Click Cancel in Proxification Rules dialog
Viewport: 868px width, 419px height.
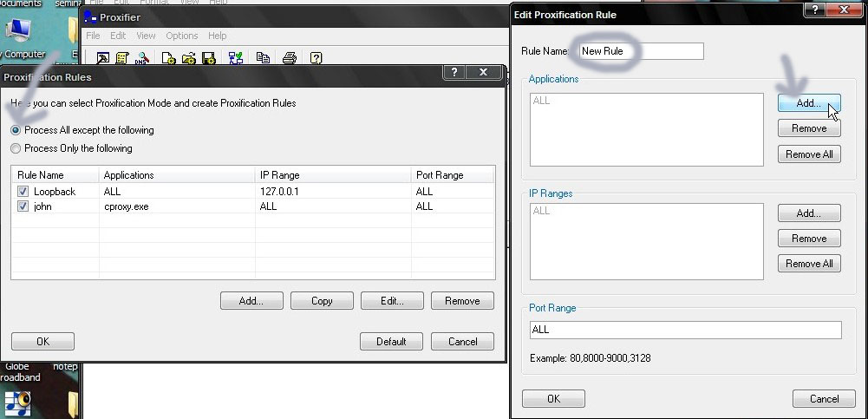coord(462,342)
